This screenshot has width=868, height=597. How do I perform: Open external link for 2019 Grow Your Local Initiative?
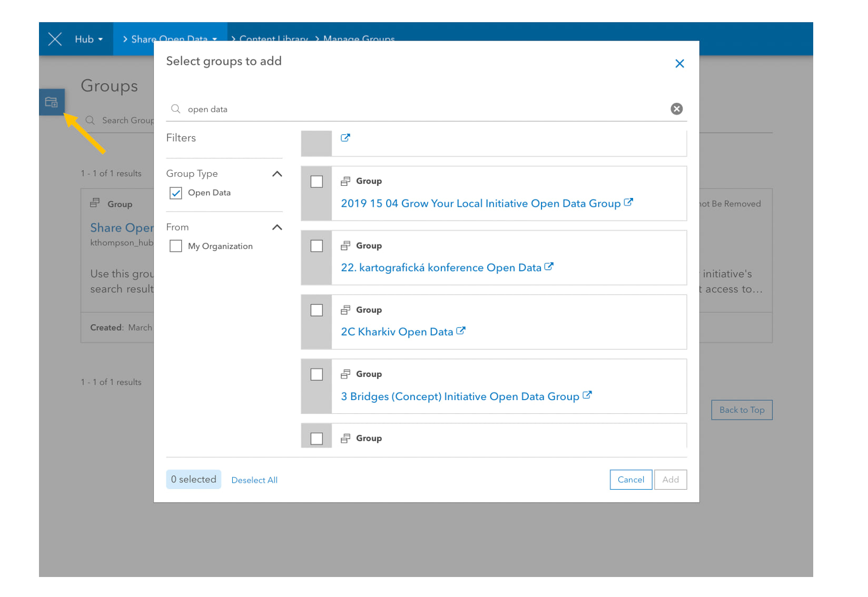click(628, 203)
